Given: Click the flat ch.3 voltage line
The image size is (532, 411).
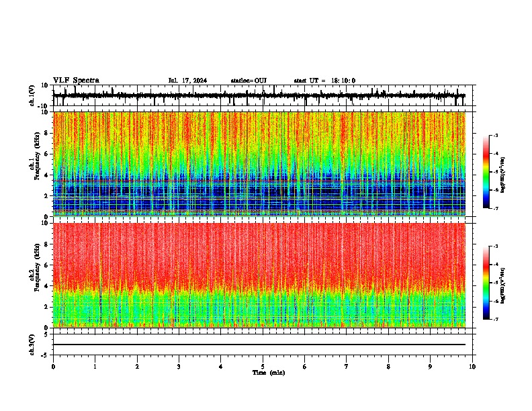Looking at the screenshot, I should pyautogui.click(x=259, y=345).
